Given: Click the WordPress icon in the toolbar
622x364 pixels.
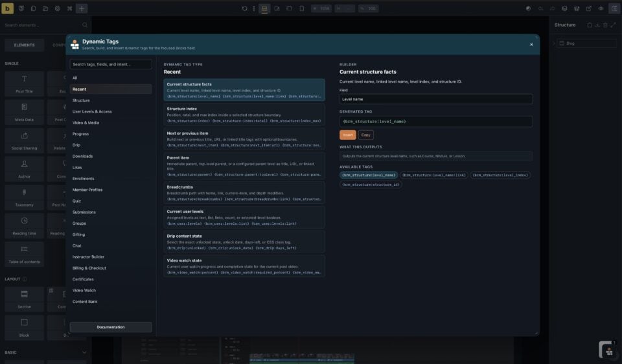Looking at the screenshot, I should coord(577,8).
